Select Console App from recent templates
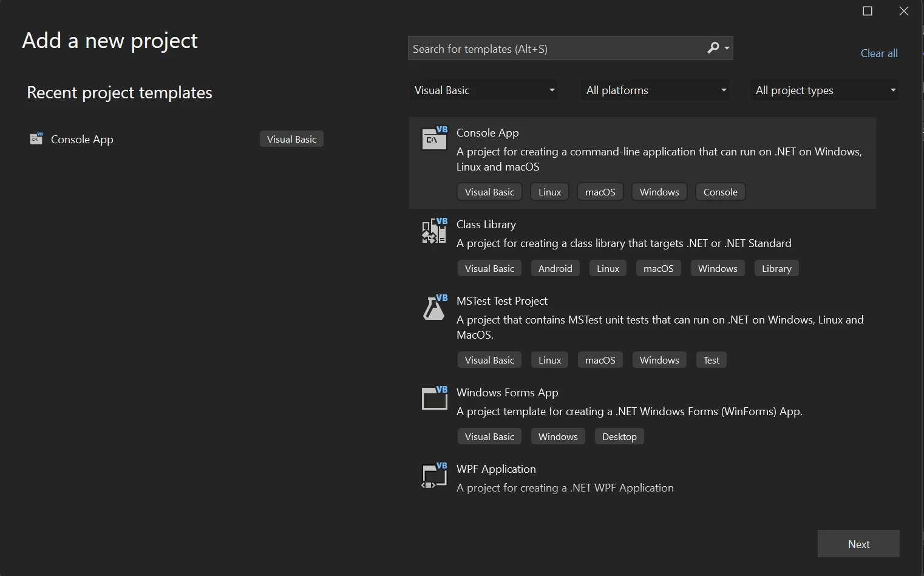924x576 pixels. tap(82, 140)
